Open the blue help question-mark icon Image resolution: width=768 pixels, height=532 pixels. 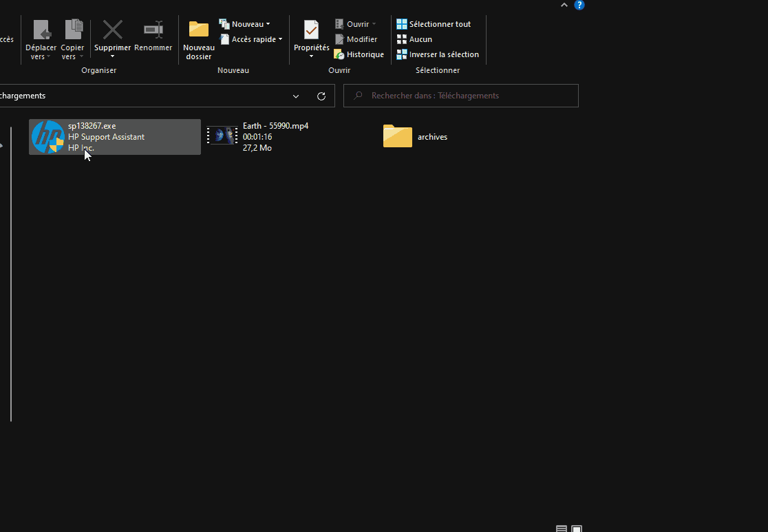[x=579, y=5]
